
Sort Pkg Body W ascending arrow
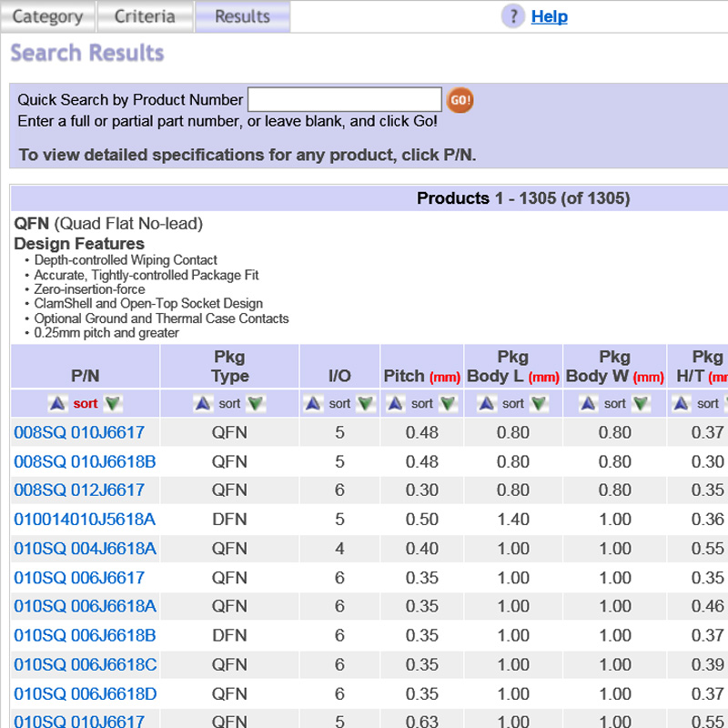tap(588, 403)
